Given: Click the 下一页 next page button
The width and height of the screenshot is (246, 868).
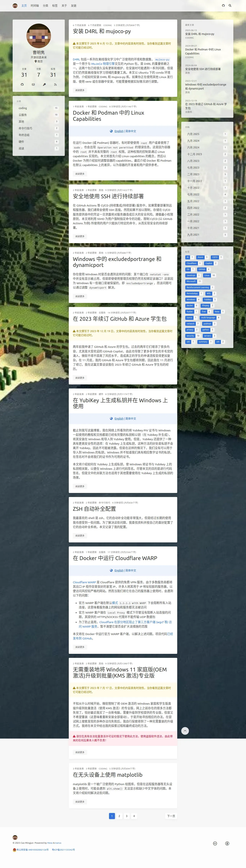Looking at the screenshot, I should pyautogui.click(x=171, y=816).
